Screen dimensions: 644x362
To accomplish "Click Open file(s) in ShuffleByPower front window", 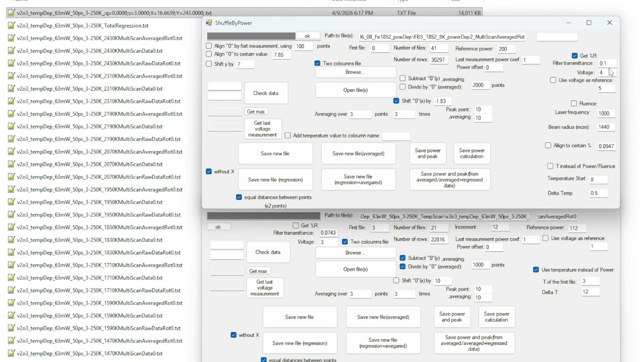I will coord(355,90).
